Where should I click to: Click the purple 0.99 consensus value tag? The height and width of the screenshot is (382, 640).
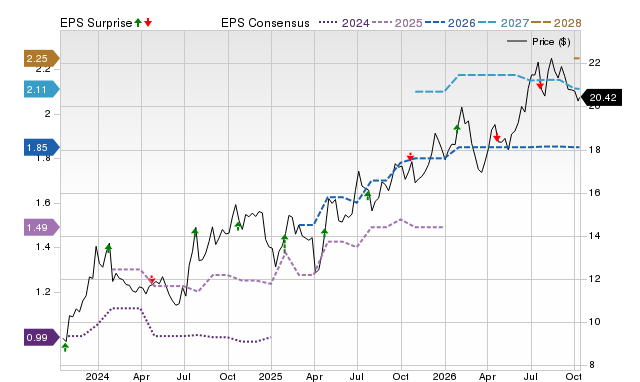(x=41, y=338)
